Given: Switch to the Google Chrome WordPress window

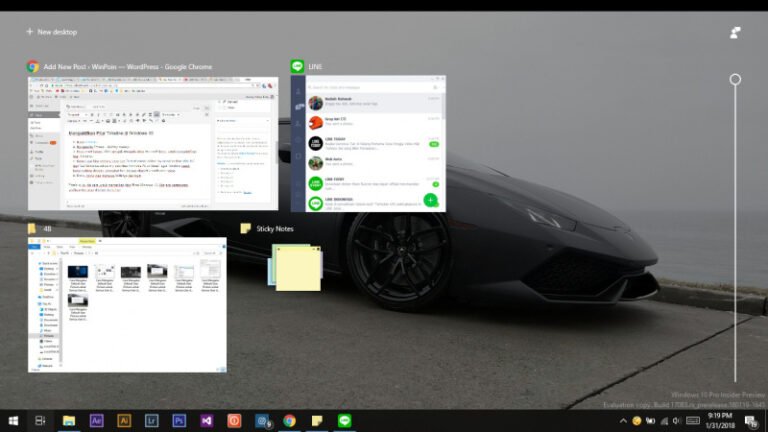Looking at the screenshot, I should click(x=153, y=144).
